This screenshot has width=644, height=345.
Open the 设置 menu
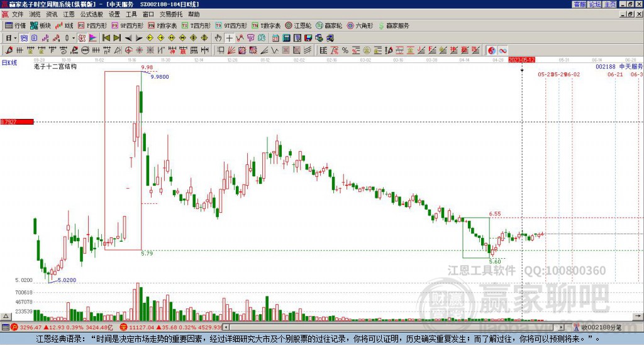pyautogui.click(x=114, y=14)
